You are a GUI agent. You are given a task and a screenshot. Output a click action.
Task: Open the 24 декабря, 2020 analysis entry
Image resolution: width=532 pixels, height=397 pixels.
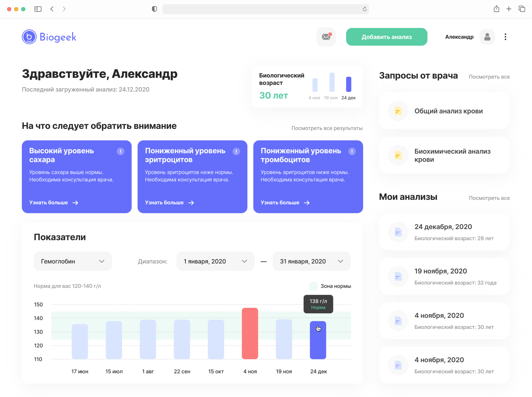click(x=444, y=232)
